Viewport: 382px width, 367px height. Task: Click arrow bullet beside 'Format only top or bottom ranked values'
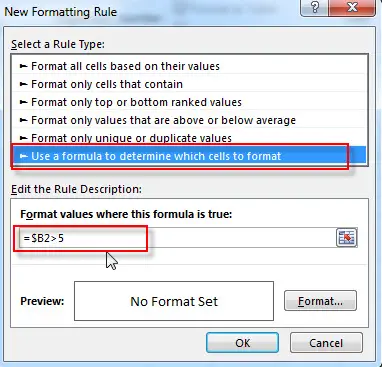pyautogui.click(x=23, y=102)
